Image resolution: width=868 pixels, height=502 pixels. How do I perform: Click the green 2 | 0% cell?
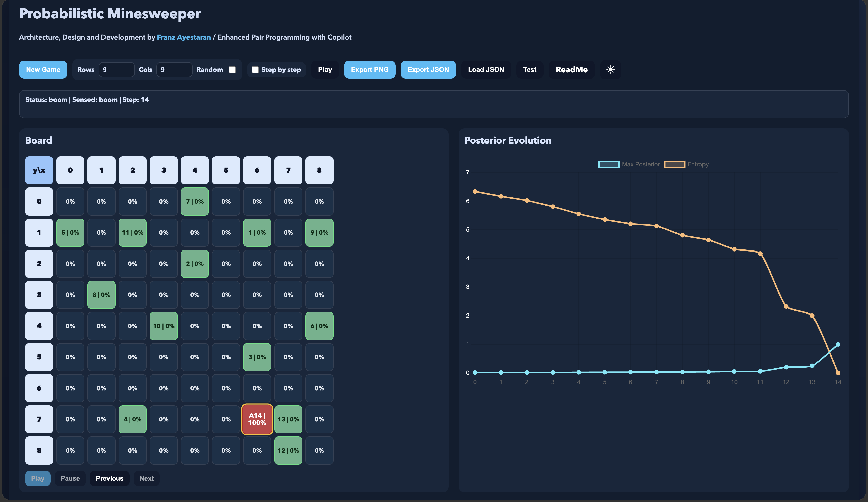[x=195, y=264]
